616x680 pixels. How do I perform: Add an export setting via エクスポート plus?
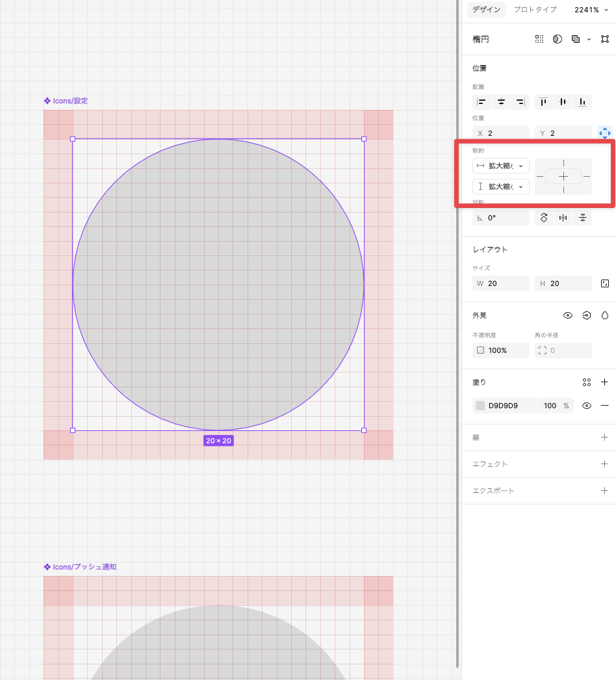[x=605, y=491]
